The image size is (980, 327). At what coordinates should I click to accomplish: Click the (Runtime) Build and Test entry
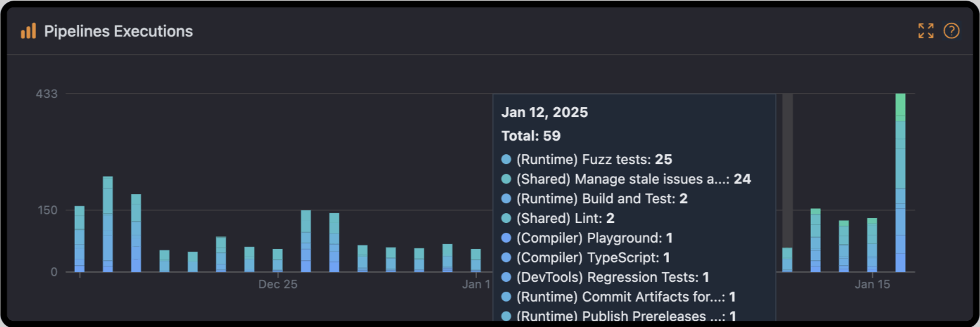[602, 199]
